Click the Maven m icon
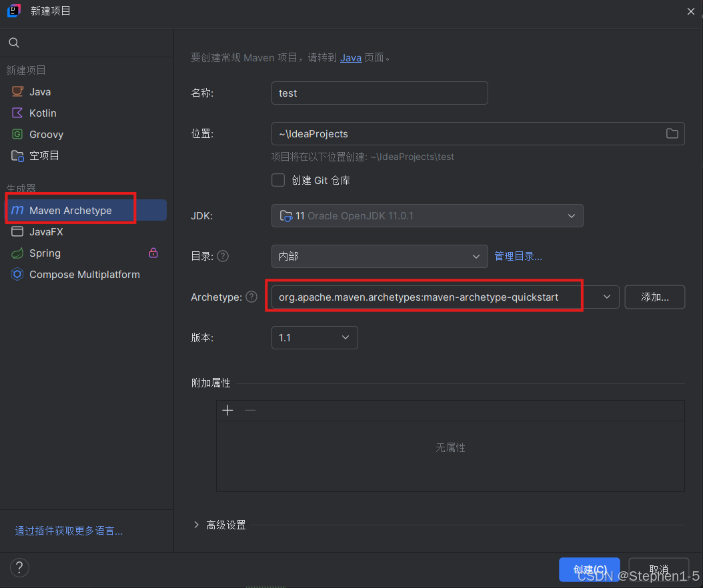 click(x=17, y=210)
